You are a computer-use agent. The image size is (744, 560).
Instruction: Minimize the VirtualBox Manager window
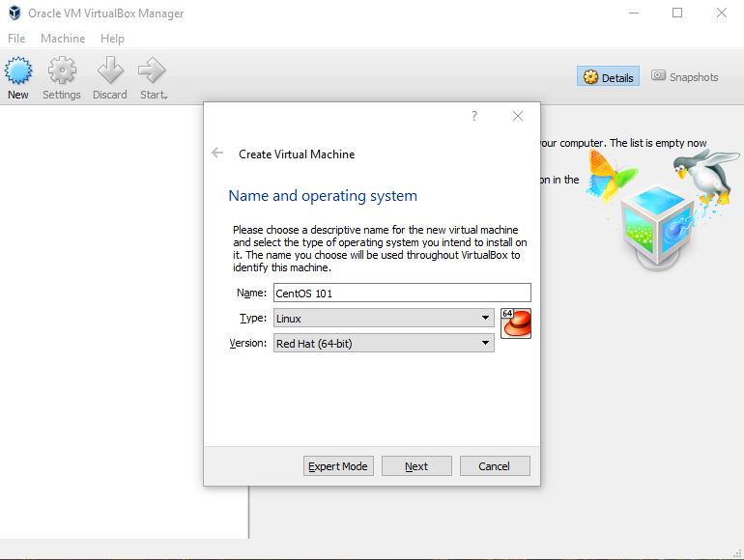(x=634, y=13)
